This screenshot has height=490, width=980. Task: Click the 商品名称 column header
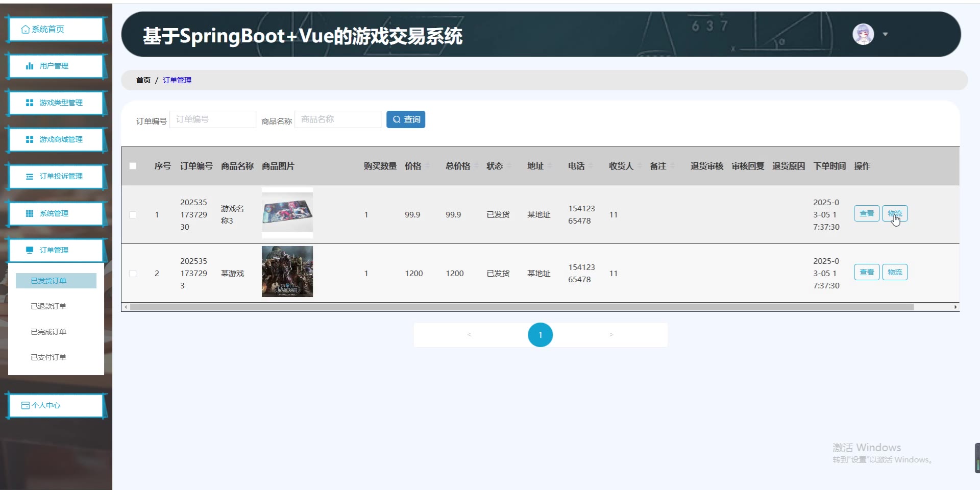[237, 166]
